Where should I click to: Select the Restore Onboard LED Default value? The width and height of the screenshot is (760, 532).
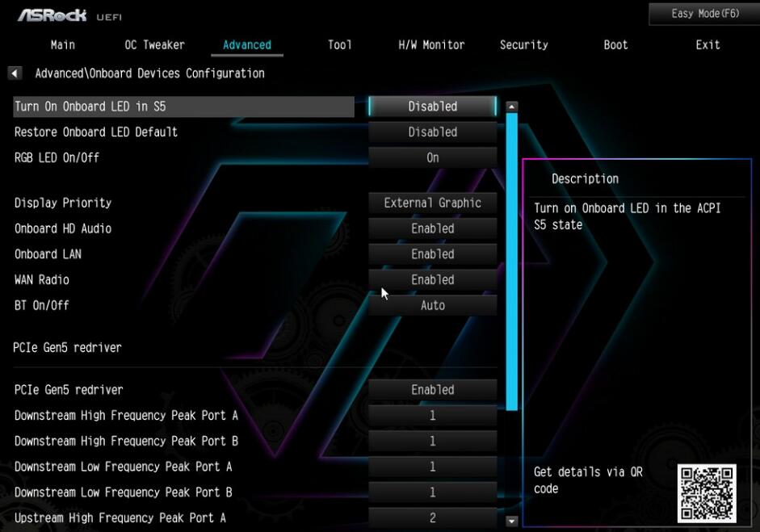click(432, 132)
